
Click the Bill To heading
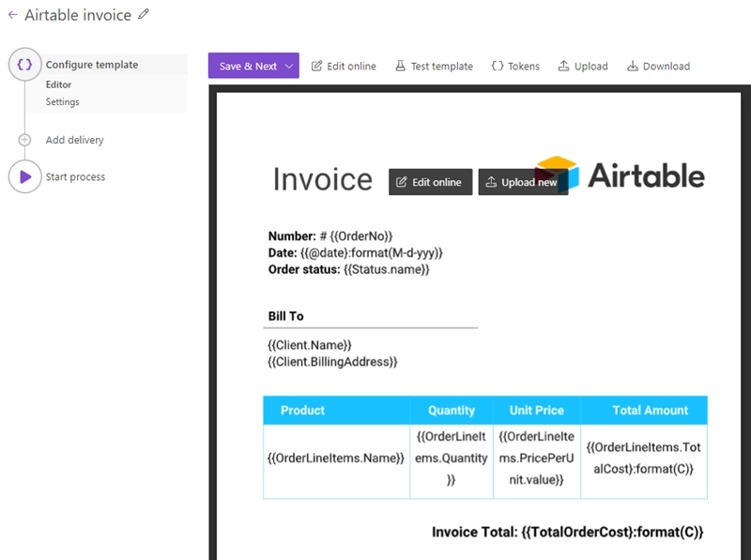[286, 316]
